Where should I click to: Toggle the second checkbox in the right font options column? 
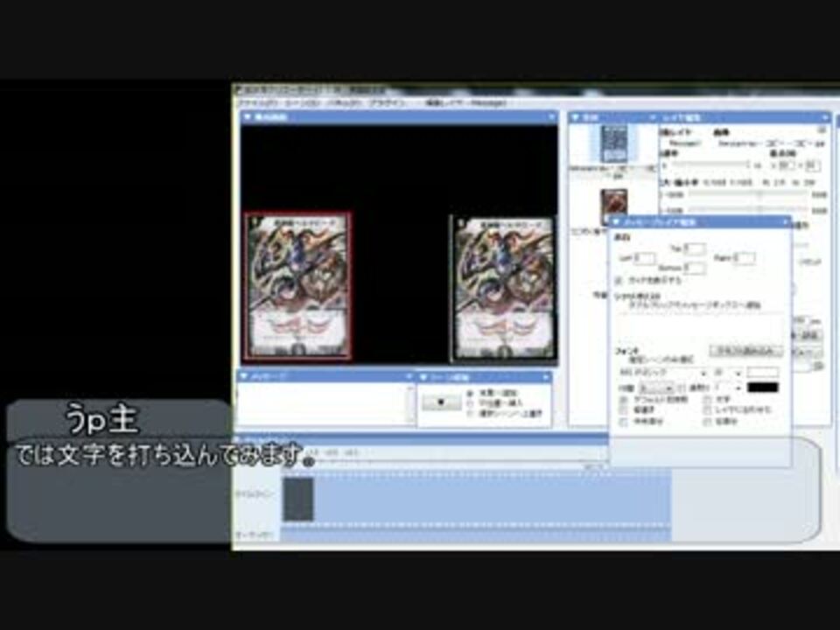[708, 410]
